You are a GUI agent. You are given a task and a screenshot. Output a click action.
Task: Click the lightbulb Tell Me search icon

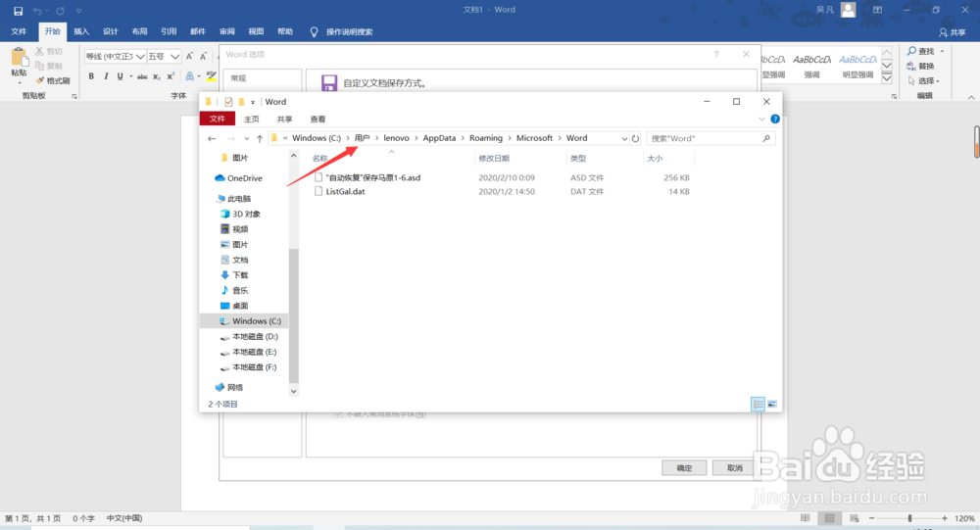(x=314, y=32)
